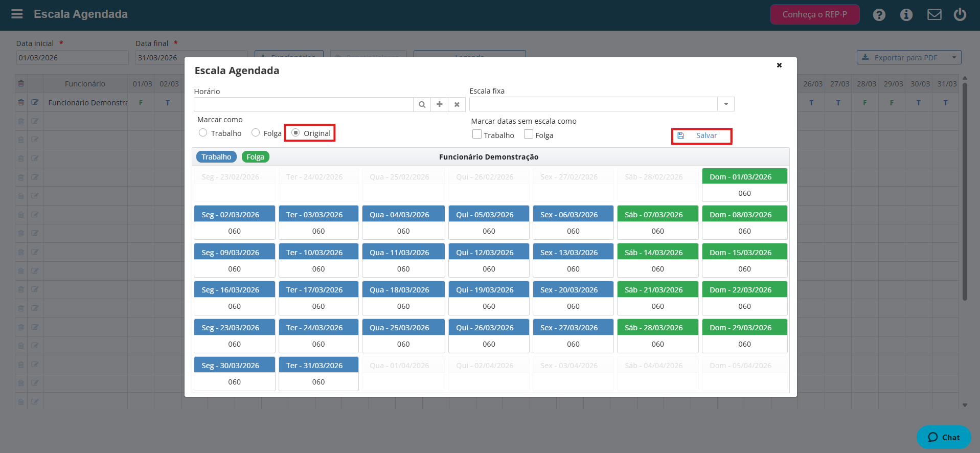The image size is (980, 453).
Task: Click trash icon in table header
Action: [x=21, y=83]
